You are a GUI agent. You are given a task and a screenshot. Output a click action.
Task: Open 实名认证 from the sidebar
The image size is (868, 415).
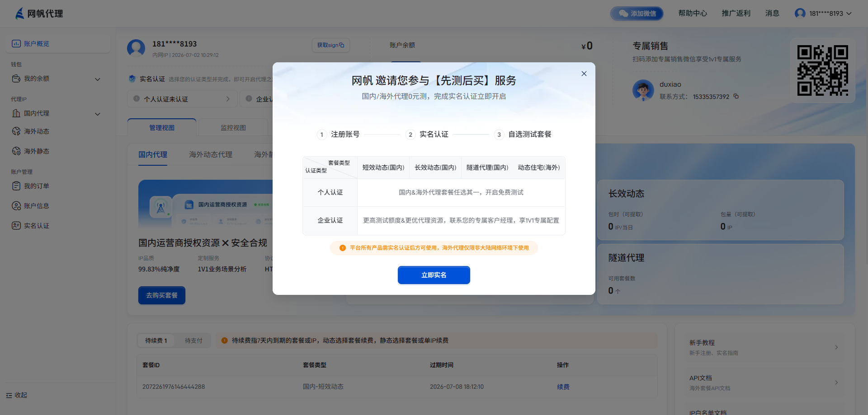[x=37, y=226]
